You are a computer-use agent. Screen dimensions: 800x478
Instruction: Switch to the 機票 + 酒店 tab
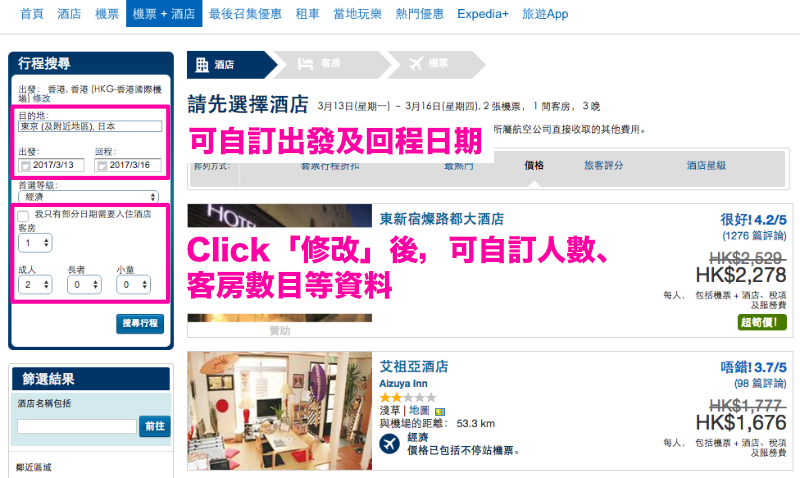(164, 14)
